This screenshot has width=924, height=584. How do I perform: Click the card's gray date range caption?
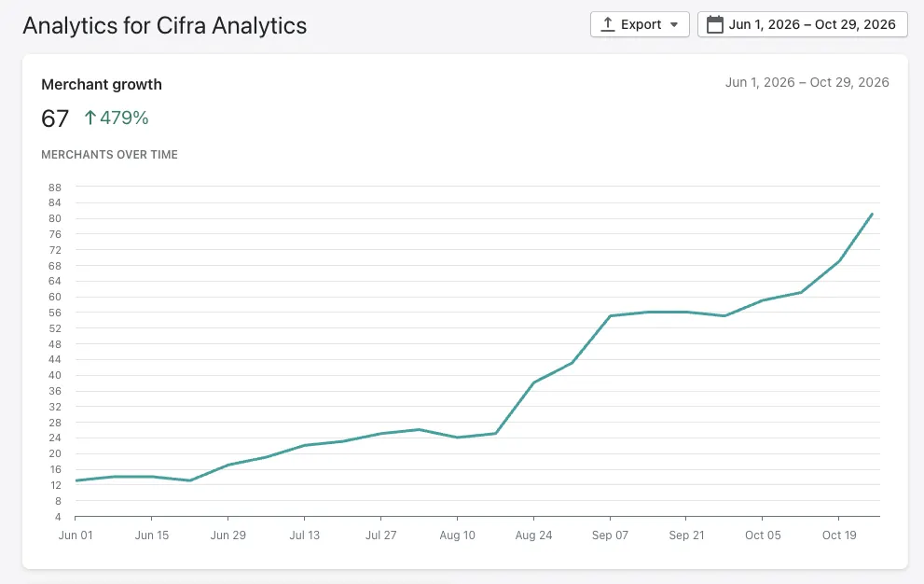click(807, 83)
